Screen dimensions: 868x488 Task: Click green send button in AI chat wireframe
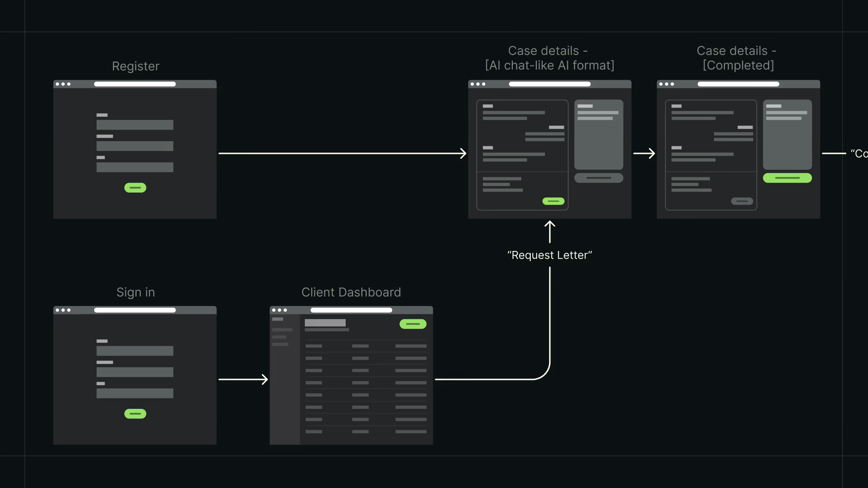[x=553, y=201]
